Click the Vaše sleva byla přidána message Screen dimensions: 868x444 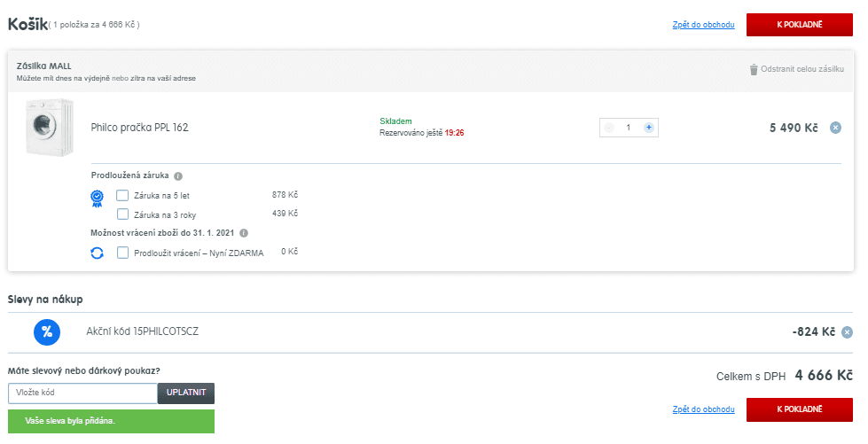pos(111,421)
